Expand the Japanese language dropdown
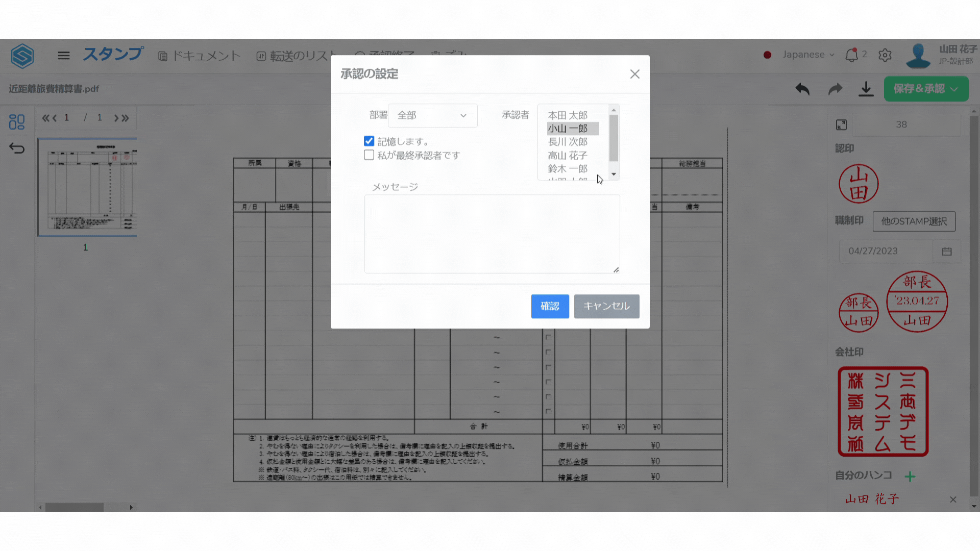This screenshot has height=551, width=980. 808,55
